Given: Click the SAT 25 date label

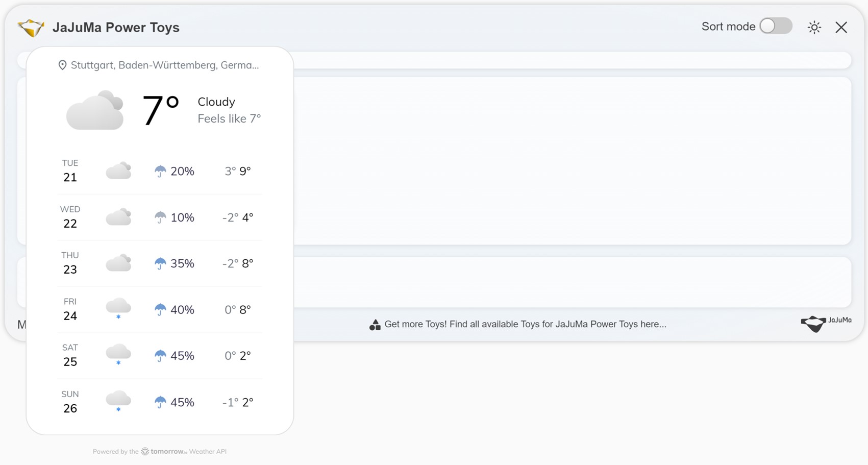Looking at the screenshot, I should (x=70, y=355).
